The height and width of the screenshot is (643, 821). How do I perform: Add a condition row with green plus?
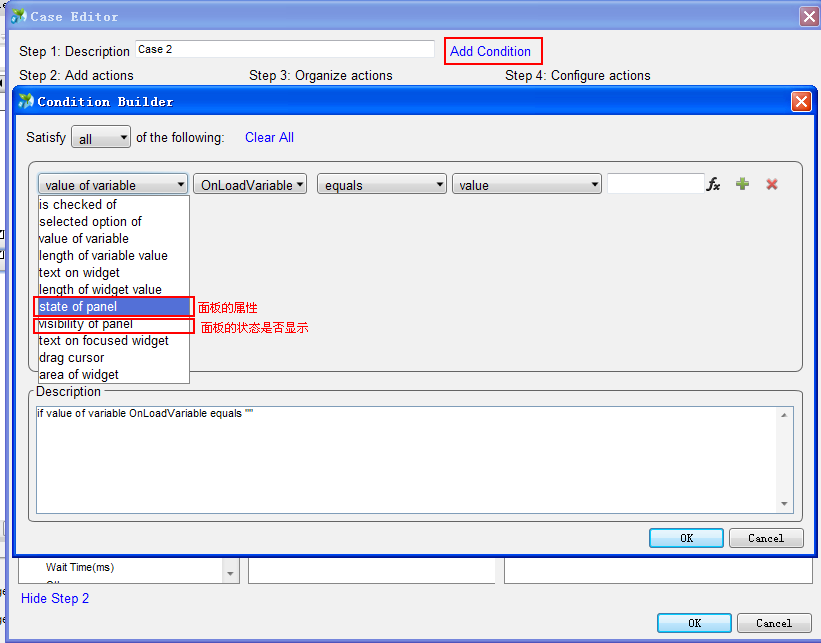tap(742, 184)
